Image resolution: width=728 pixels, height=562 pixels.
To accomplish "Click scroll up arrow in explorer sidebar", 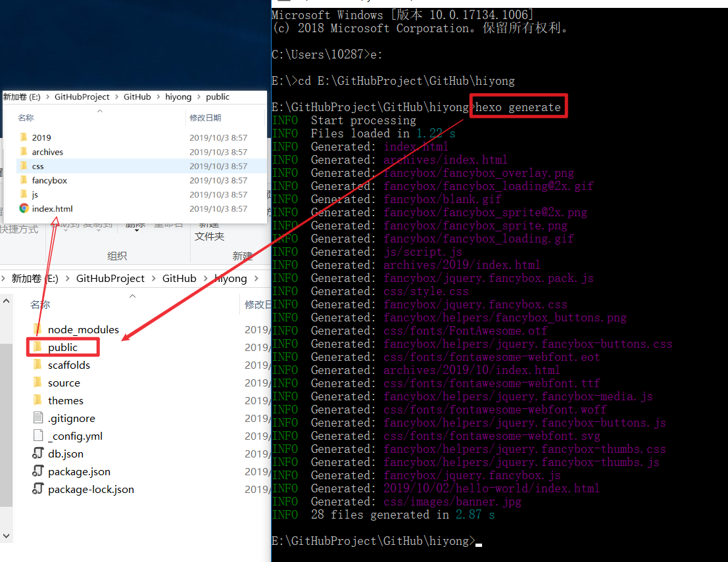I will tap(6, 301).
